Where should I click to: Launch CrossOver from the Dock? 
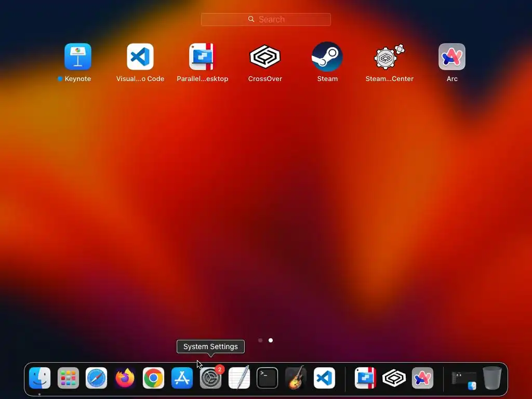pyautogui.click(x=394, y=378)
